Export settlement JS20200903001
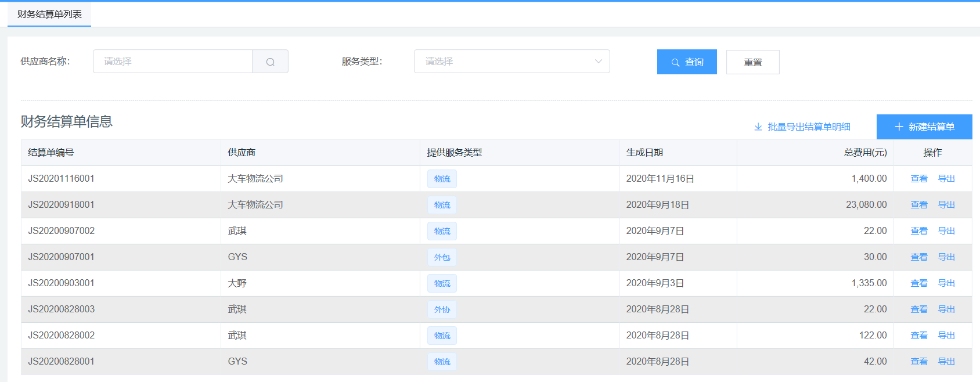 click(946, 283)
